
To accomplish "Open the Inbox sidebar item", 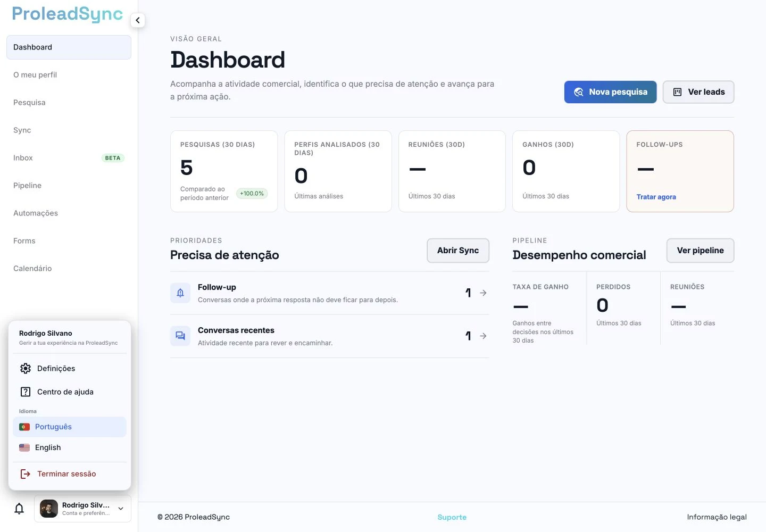I will [x=69, y=158].
